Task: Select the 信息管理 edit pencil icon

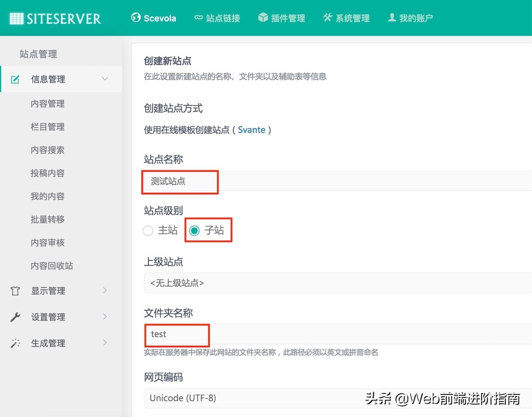Action: 15,79
